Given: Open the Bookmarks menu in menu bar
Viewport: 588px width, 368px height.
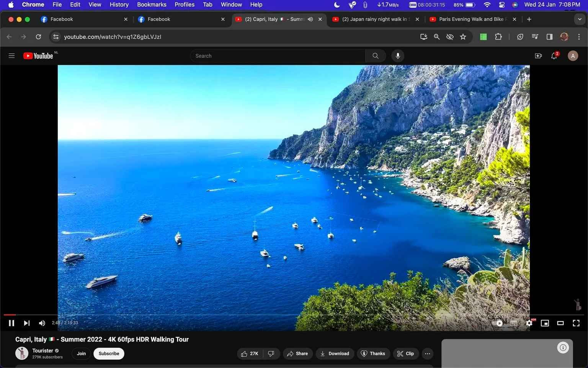Looking at the screenshot, I should [x=152, y=5].
